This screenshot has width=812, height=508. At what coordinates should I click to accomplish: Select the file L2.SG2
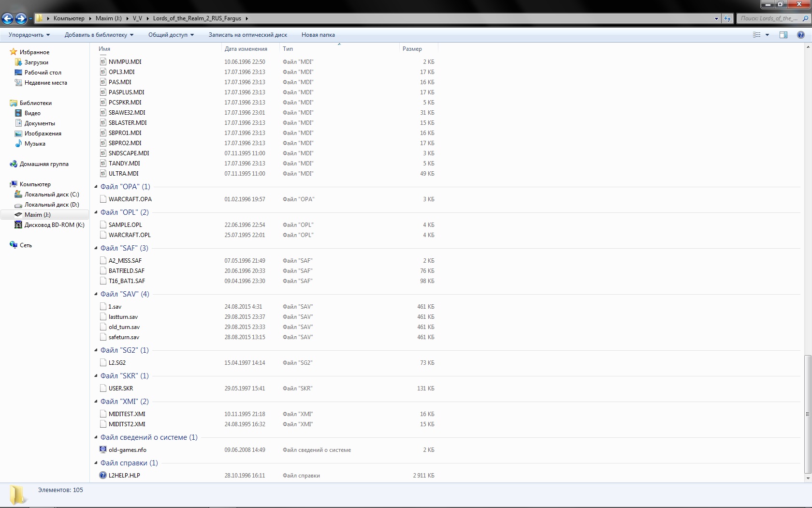pyautogui.click(x=117, y=362)
